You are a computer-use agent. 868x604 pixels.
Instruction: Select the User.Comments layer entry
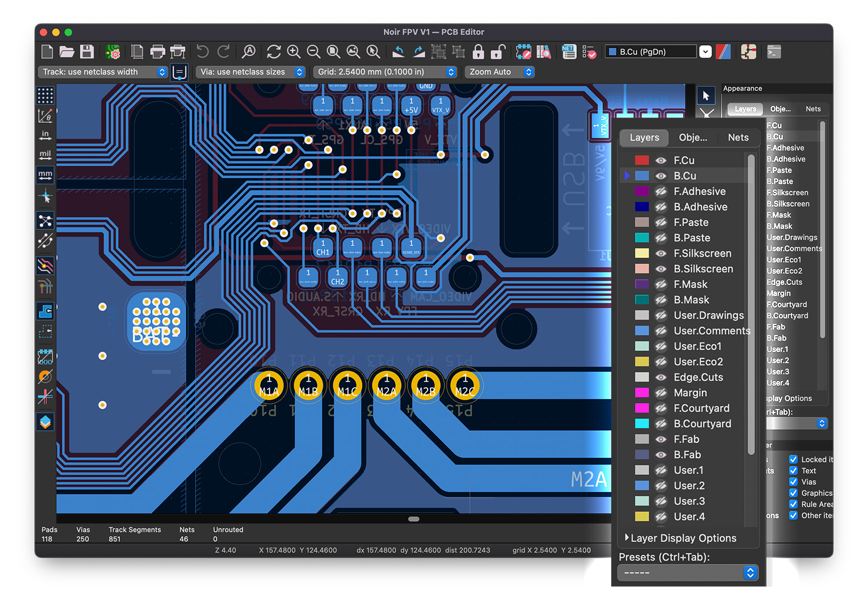[711, 331]
